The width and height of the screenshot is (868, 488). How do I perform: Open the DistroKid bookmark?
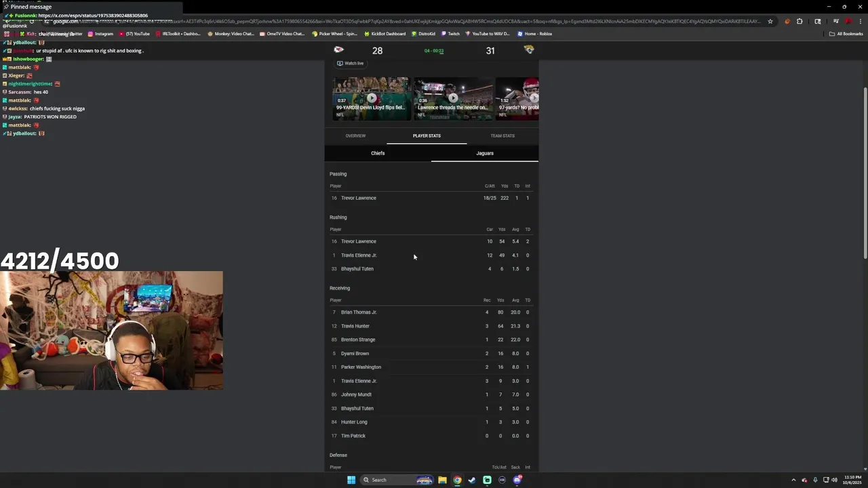423,34
